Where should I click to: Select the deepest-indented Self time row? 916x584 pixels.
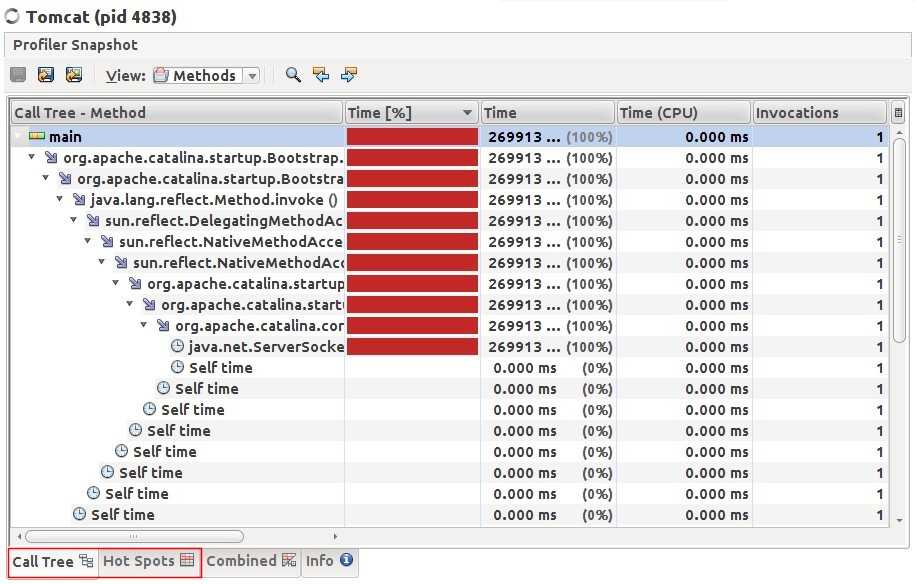coord(450,368)
